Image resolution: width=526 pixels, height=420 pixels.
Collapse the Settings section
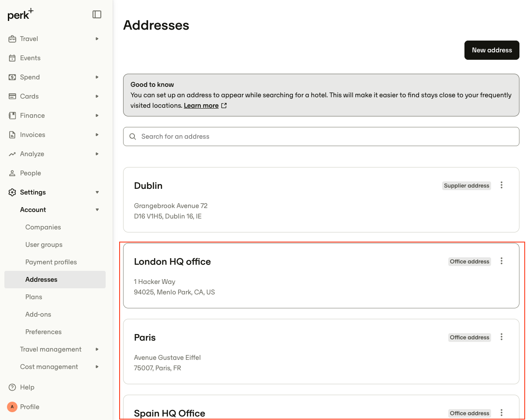[97, 192]
